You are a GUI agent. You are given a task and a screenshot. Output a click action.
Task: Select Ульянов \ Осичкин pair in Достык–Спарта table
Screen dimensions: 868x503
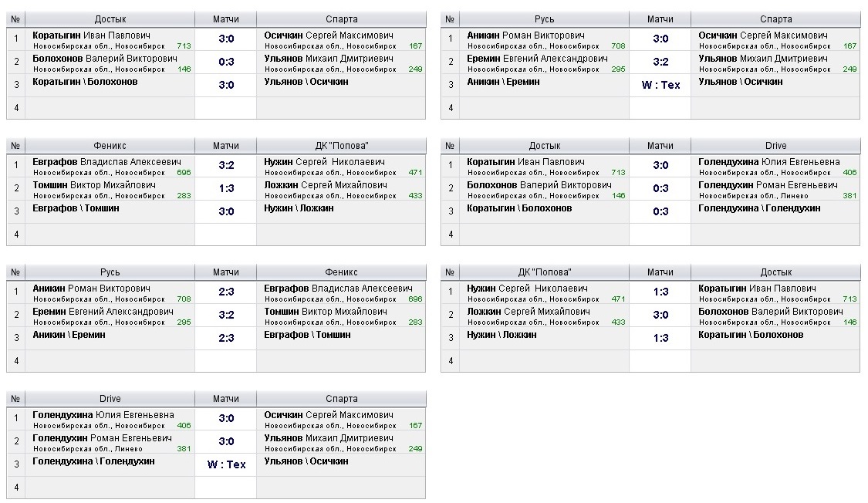[306, 82]
